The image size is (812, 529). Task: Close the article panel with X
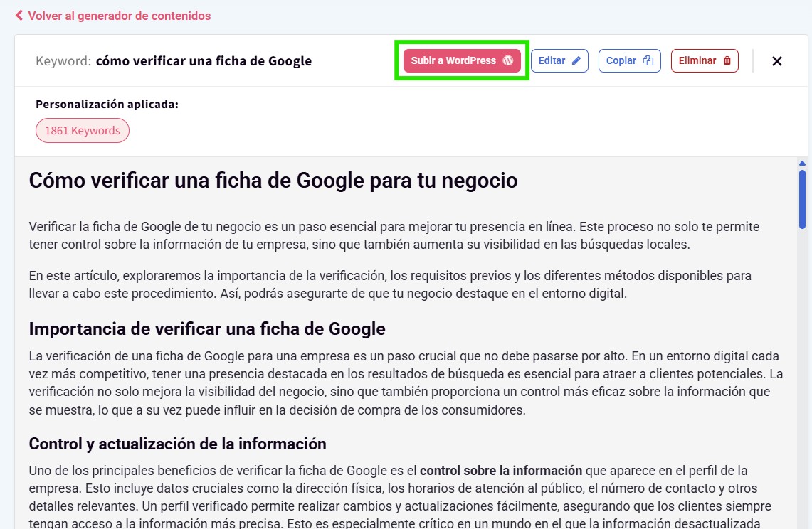tap(777, 61)
